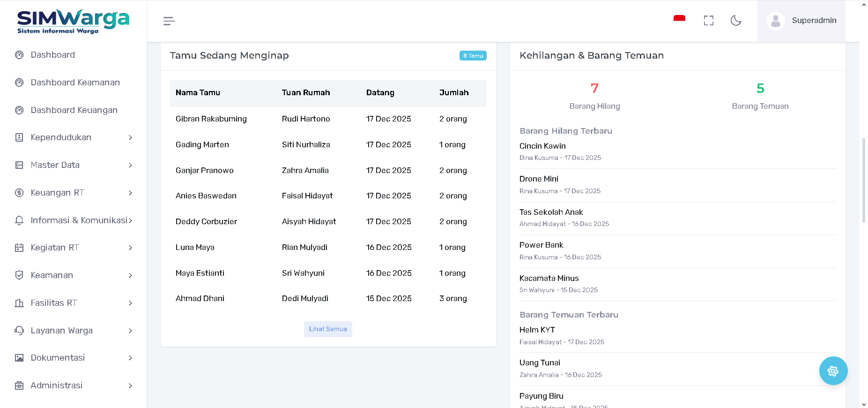Click the Superadmin user avatar
This screenshot has height=408, width=868.
[776, 21]
